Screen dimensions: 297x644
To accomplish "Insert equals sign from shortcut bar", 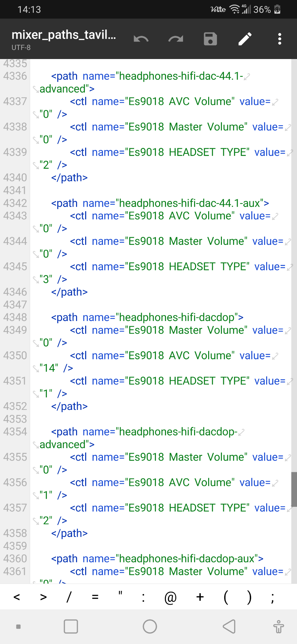I will tap(95, 597).
